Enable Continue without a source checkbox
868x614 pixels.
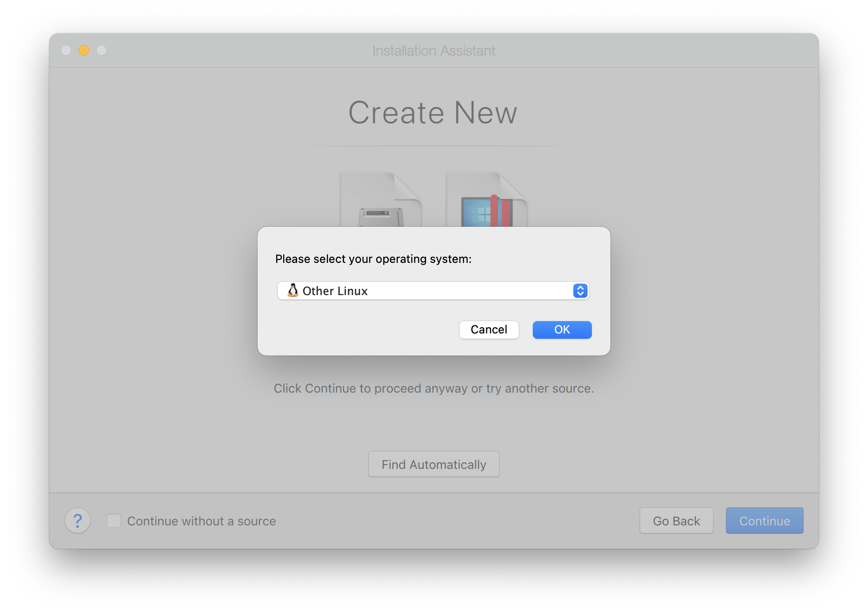tap(114, 520)
